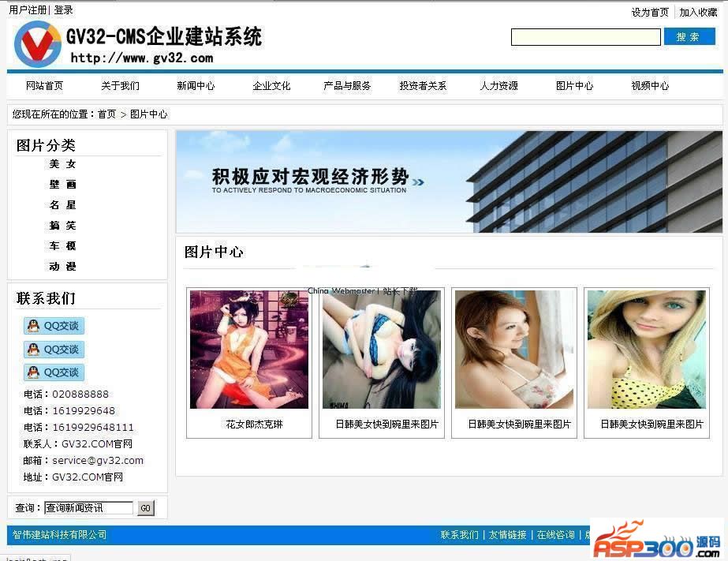Open 投资者关系 menu item
The height and width of the screenshot is (561, 728).
click(x=423, y=86)
